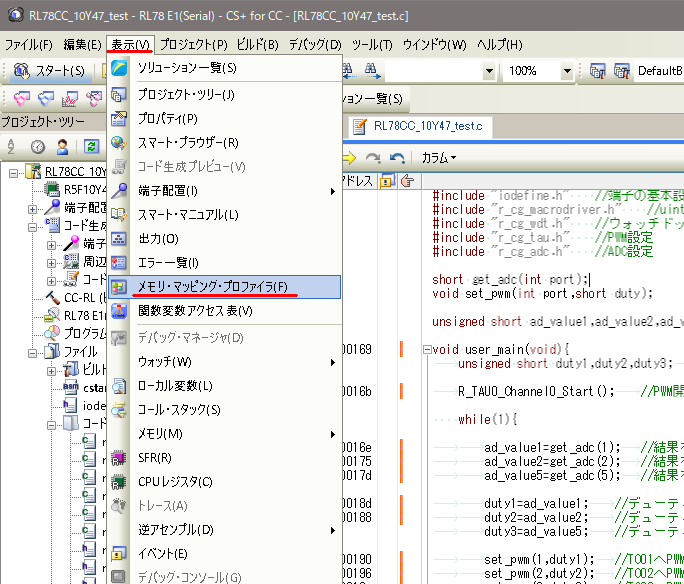Select ソリューション一覧(S) from the view menu
The image size is (684, 584).
[x=225, y=68]
